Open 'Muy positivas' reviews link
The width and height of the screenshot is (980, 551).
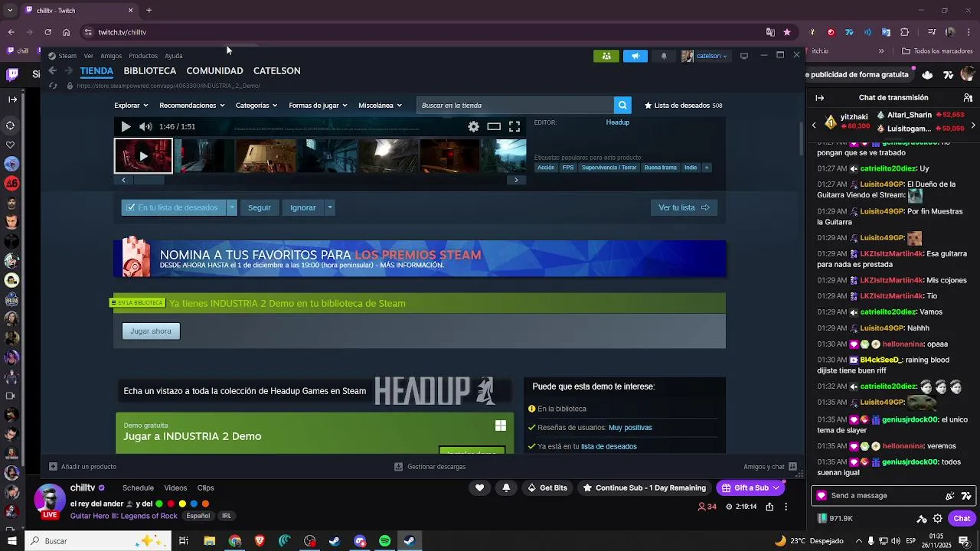(x=630, y=428)
